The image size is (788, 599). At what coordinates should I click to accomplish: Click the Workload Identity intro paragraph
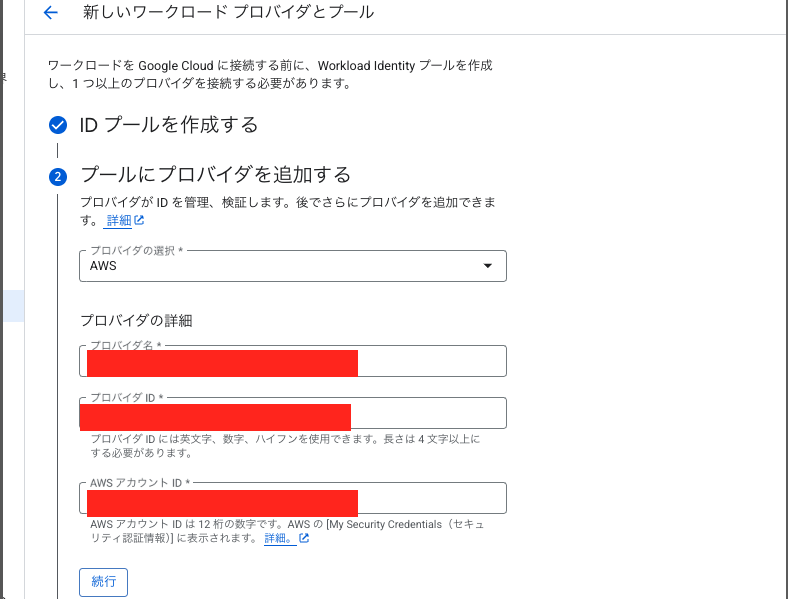(x=270, y=74)
